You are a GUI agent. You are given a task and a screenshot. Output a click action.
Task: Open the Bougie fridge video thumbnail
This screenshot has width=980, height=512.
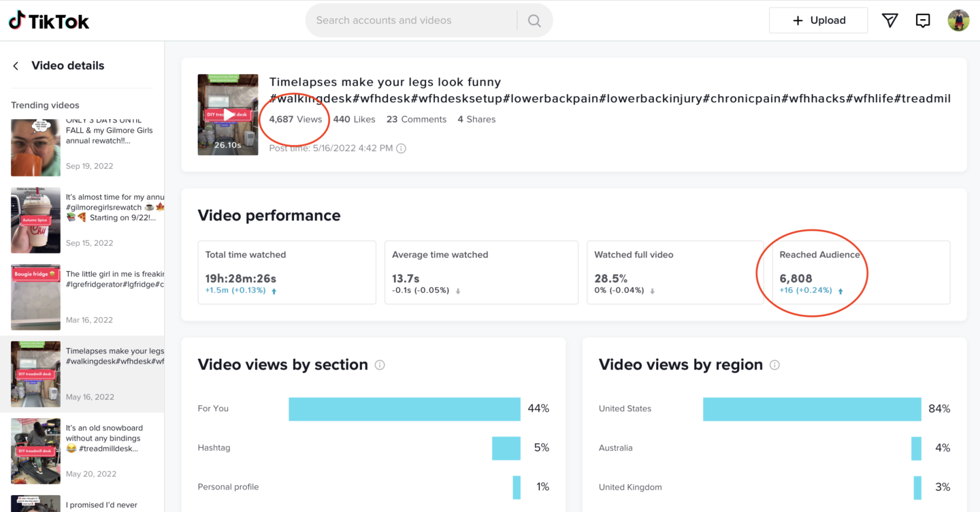[35, 298]
